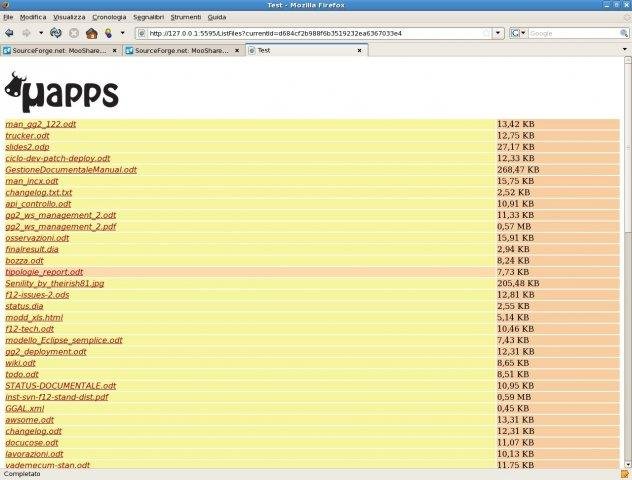Open the dropdown arrow beside the Home icons
Screen dimensions: 632x480
[123, 33]
